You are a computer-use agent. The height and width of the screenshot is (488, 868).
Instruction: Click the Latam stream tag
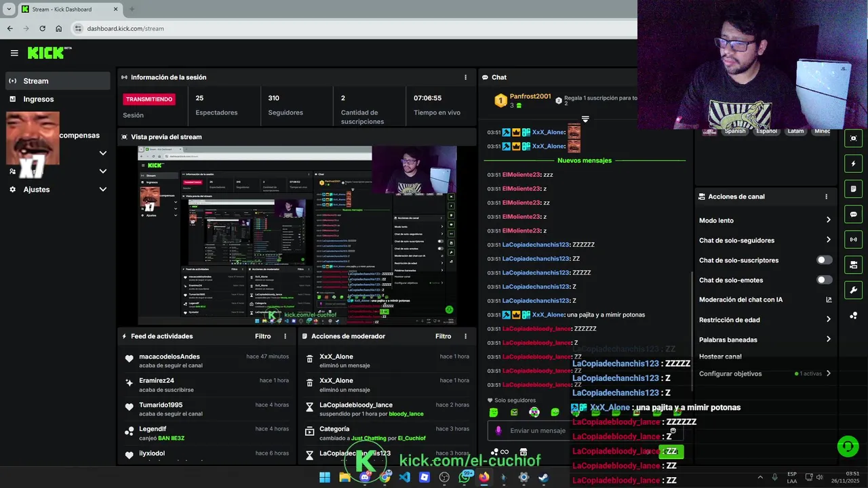[x=795, y=131]
